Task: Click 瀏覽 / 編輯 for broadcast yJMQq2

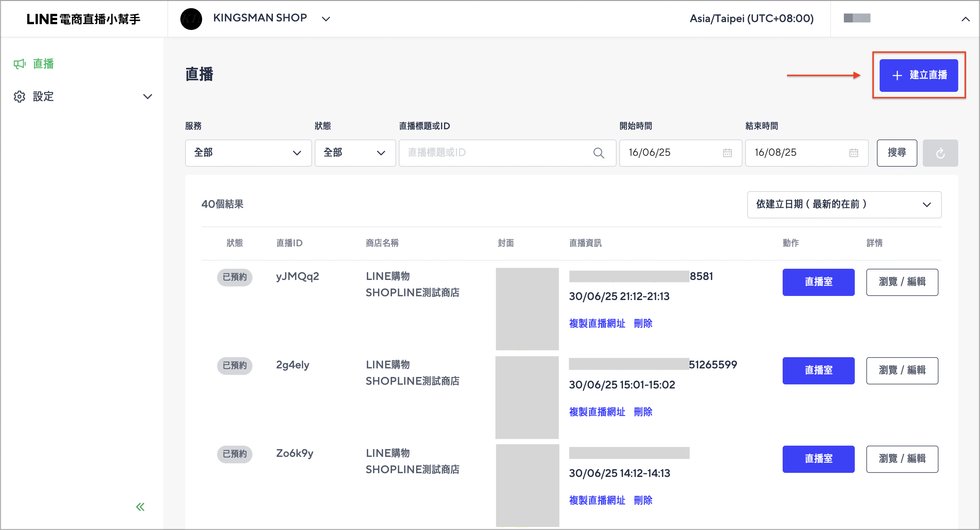Action: click(902, 282)
